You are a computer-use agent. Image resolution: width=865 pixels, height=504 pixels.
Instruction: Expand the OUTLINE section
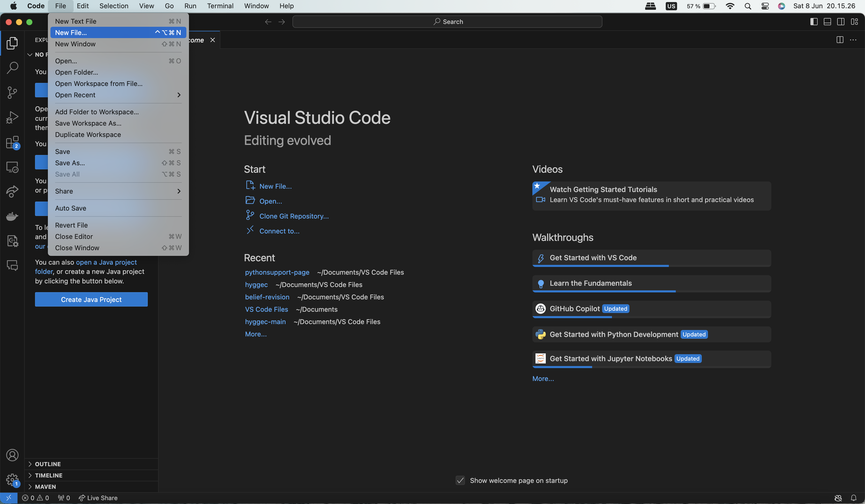[91, 464]
